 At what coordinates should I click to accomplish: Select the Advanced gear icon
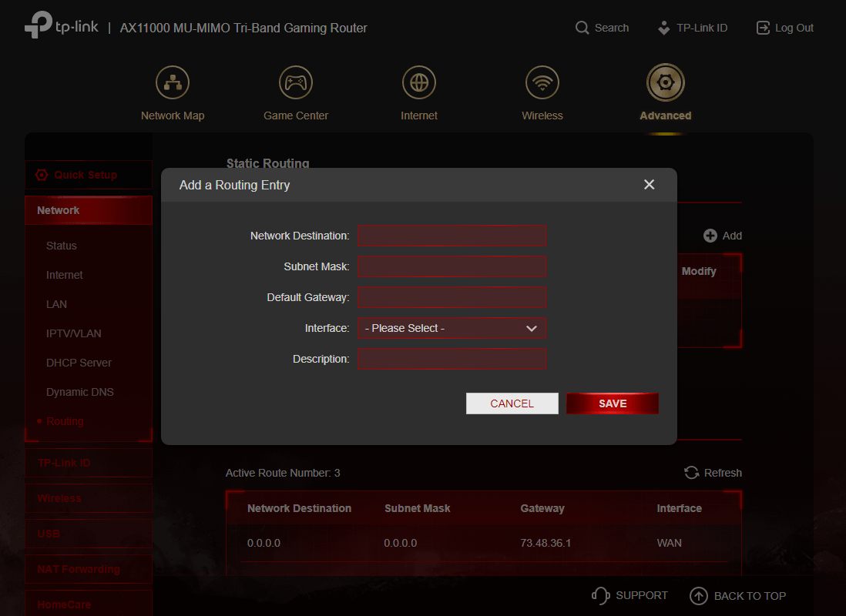click(x=666, y=82)
